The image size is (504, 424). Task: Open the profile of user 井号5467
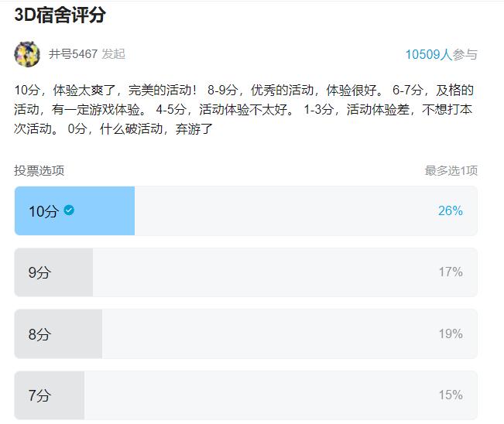coord(73,54)
